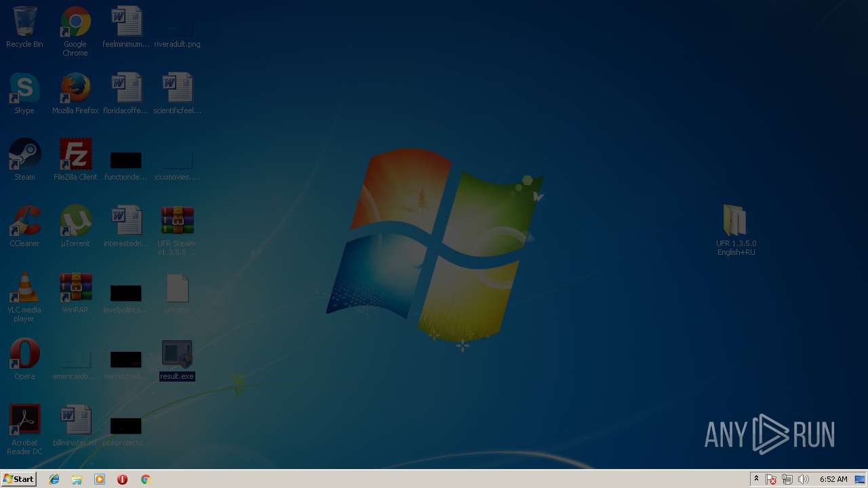Click the Show desktop button in tray

[860, 479]
